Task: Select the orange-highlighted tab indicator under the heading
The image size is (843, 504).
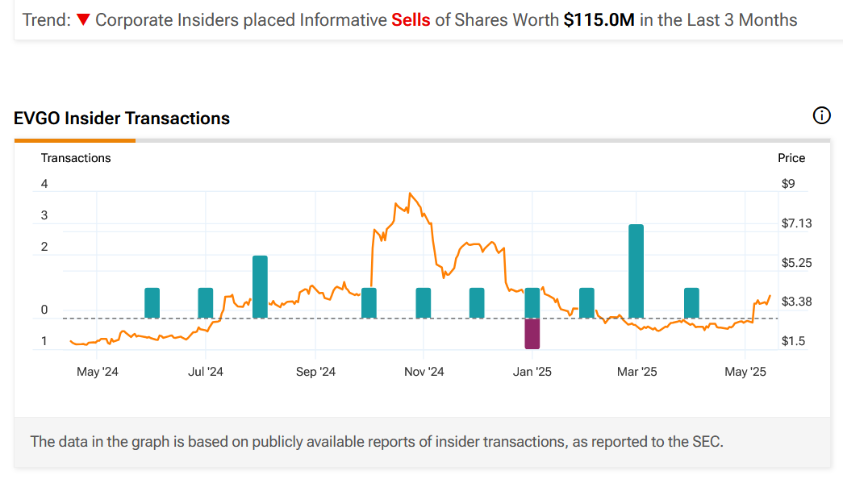Action: [75, 141]
